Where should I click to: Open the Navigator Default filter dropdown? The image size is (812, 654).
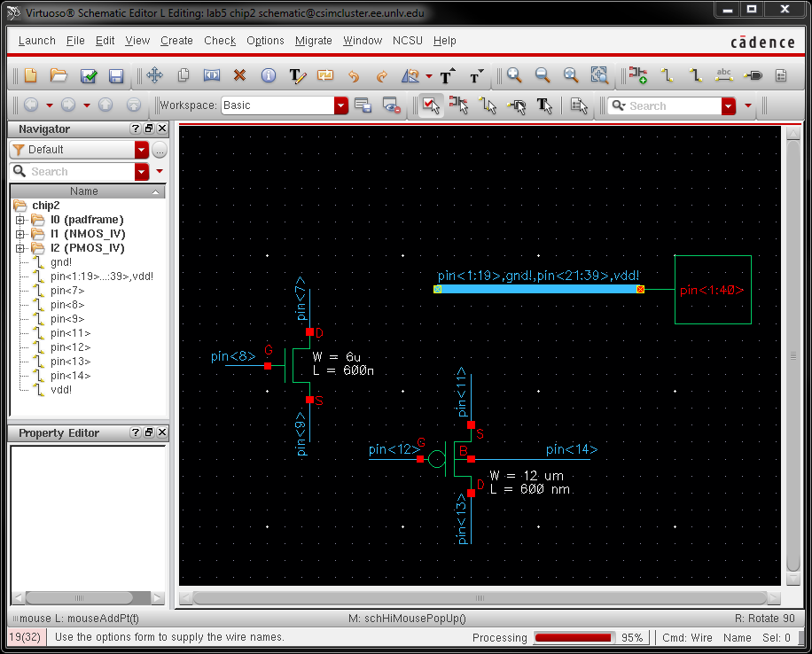(x=142, y=150)
